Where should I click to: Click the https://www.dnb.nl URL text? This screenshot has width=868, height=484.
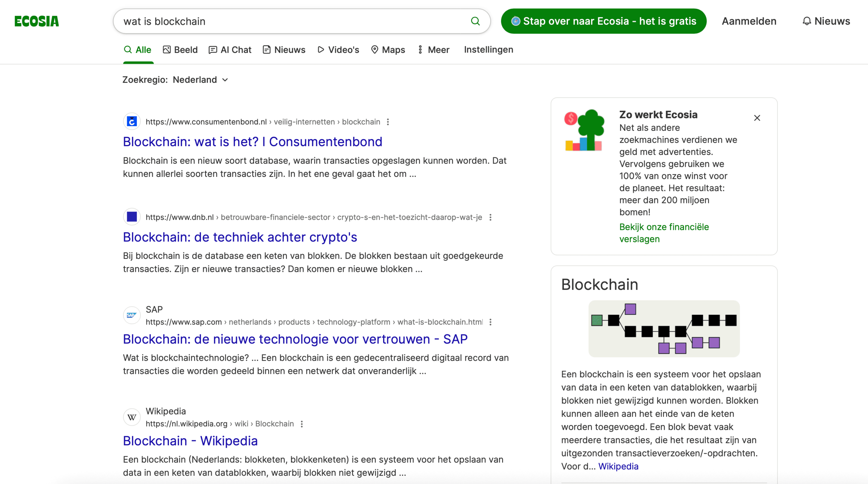point(180,217)
